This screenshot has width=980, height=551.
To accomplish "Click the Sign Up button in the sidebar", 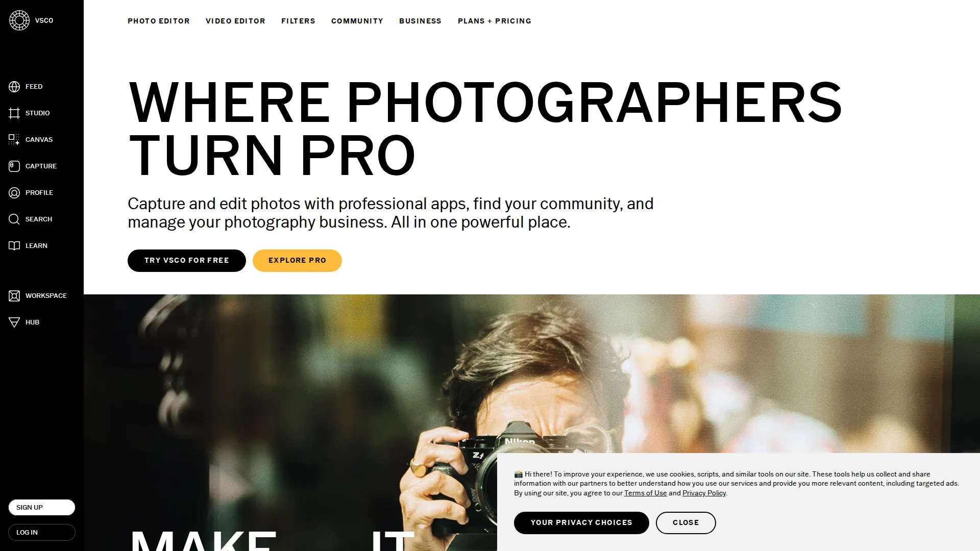I will point(42,508).
